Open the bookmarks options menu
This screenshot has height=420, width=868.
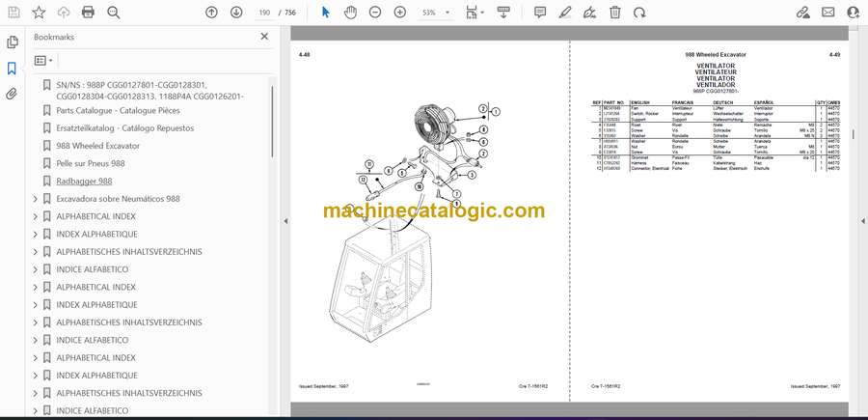coord(43,61)
